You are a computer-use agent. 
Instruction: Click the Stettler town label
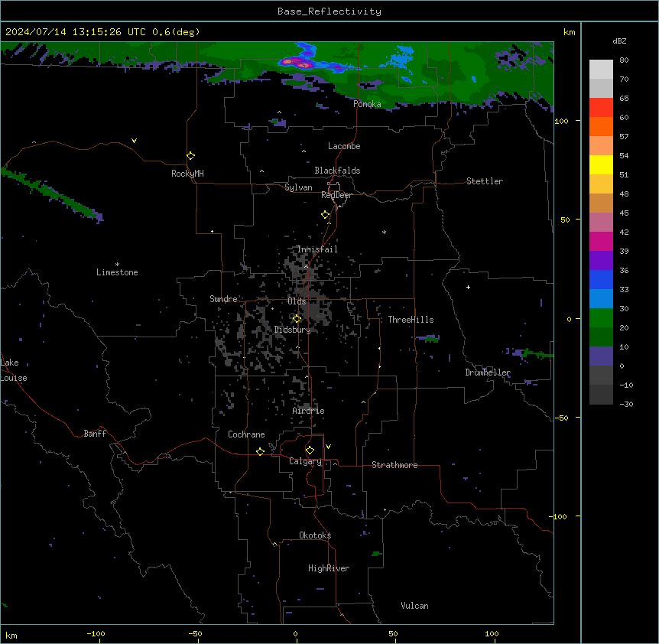point(485,181)
